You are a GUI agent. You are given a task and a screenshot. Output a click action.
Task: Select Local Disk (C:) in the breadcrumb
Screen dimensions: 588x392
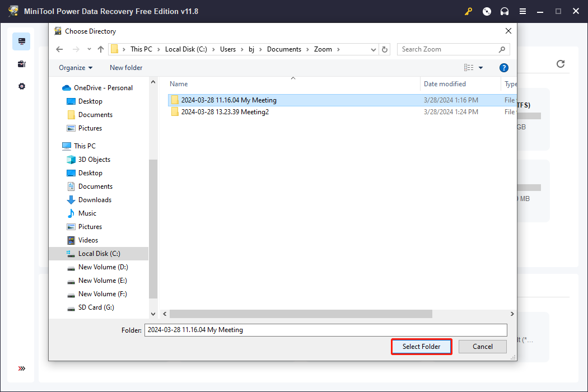[x=186, y=49]
